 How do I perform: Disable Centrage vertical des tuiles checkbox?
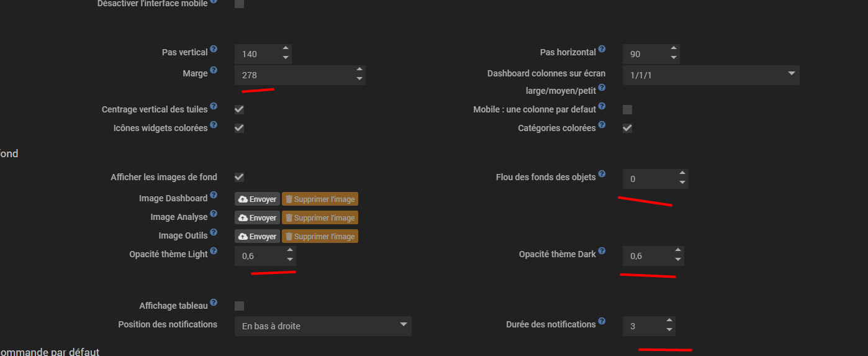pos(239,109)
